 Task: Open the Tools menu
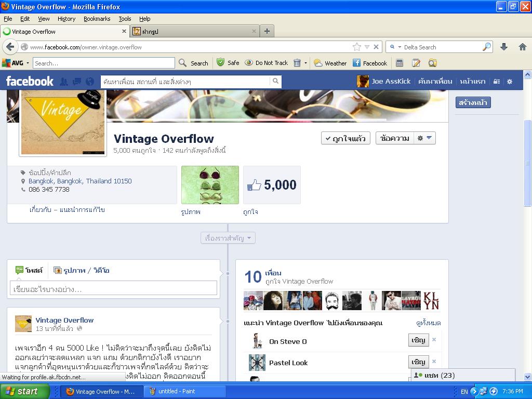coord(125,19)
